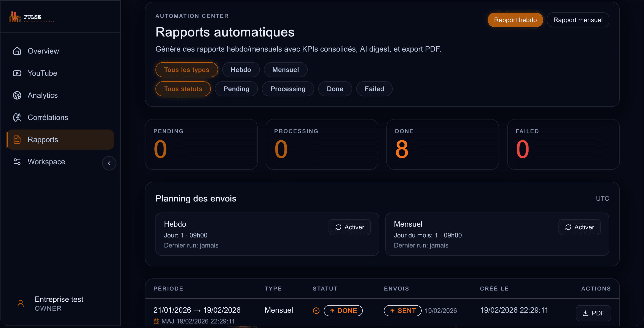Select the Mensuel type filter
644x328 pixels.
click(x=286, y=70)
